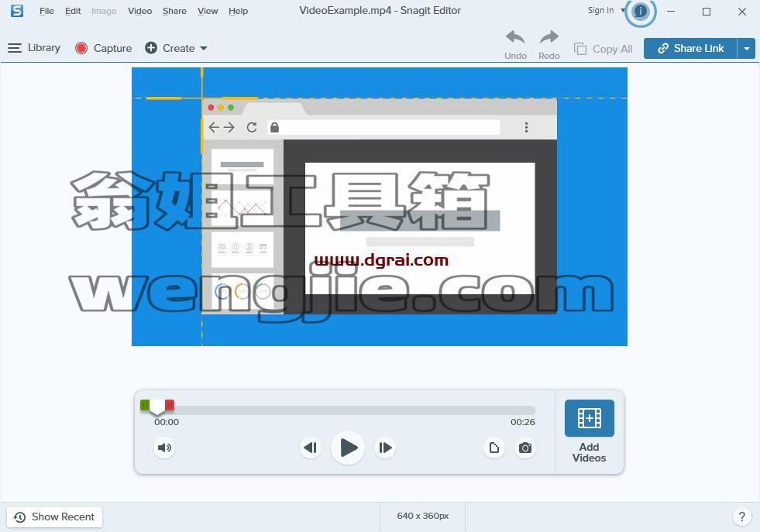Open the View menu
Screen dimensions: 760x532
pos(208,11)
